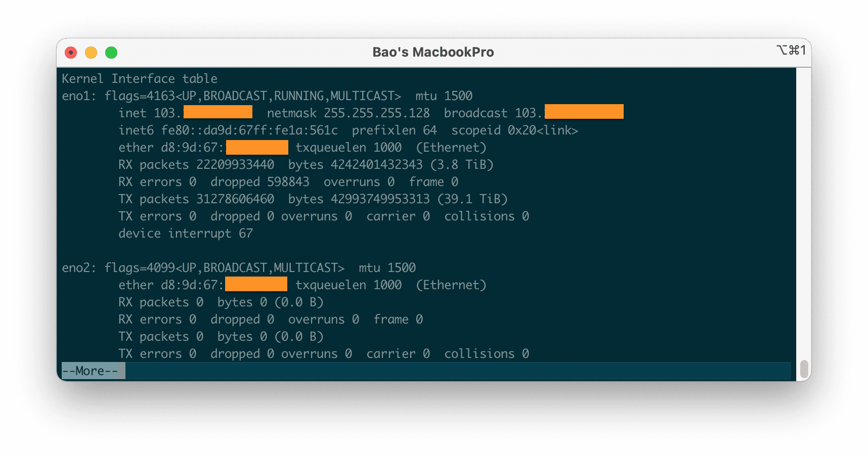Click the redacted ether MAC address of eno1
Image resolution: width=868 pixels, height=456 pixels.
coord(256,147)
